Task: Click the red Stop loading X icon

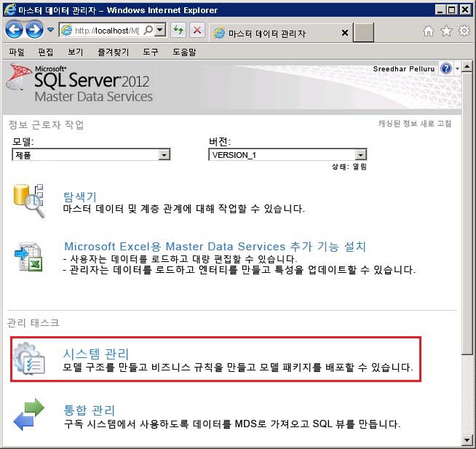Action: 197,30
